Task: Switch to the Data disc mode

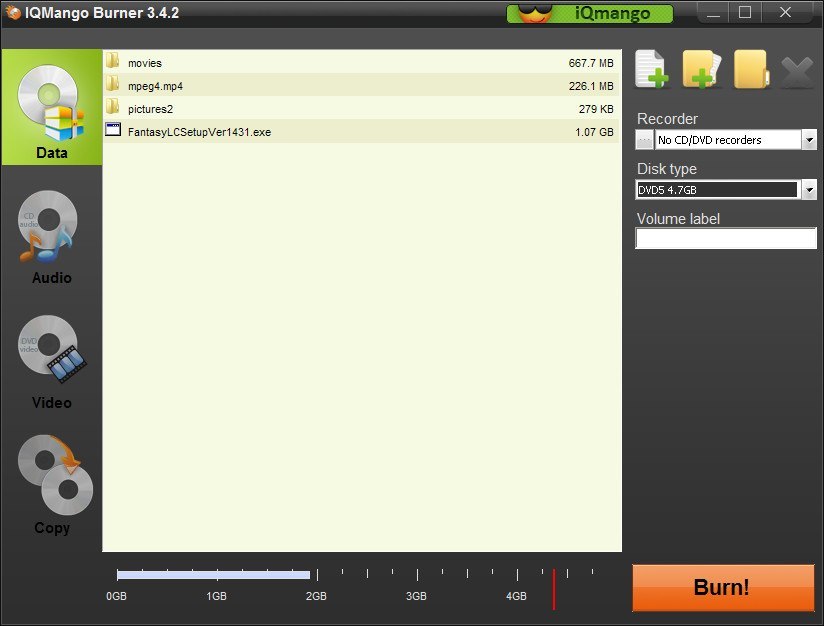Action: 52,107
